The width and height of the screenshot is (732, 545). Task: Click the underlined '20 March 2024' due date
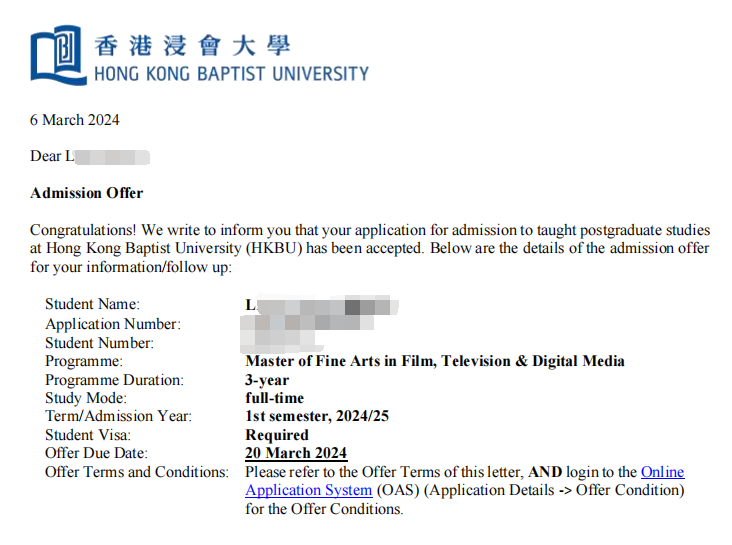click(x=296, y=453)
